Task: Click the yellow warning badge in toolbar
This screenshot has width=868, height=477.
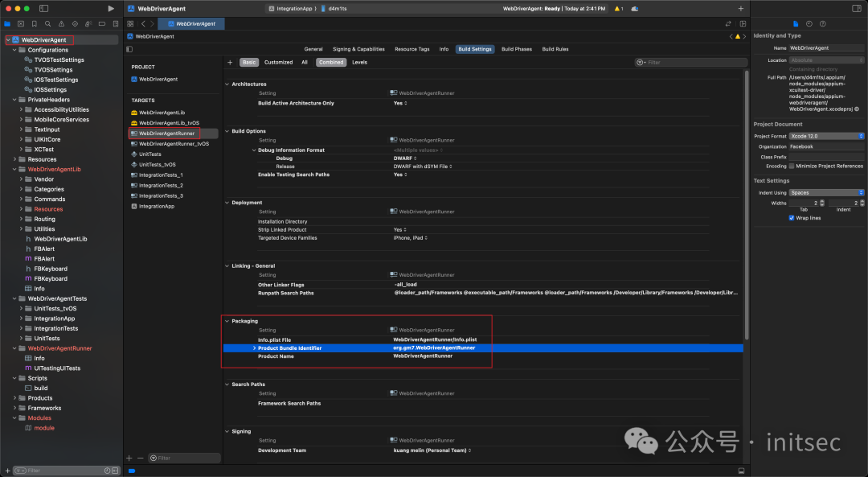Action: 618,8
